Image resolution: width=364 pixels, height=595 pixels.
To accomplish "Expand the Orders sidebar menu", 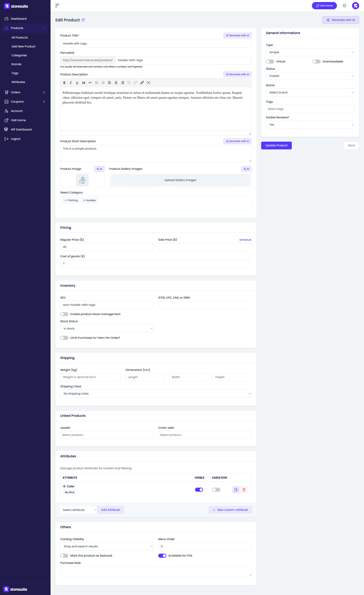I will [25, 92].
